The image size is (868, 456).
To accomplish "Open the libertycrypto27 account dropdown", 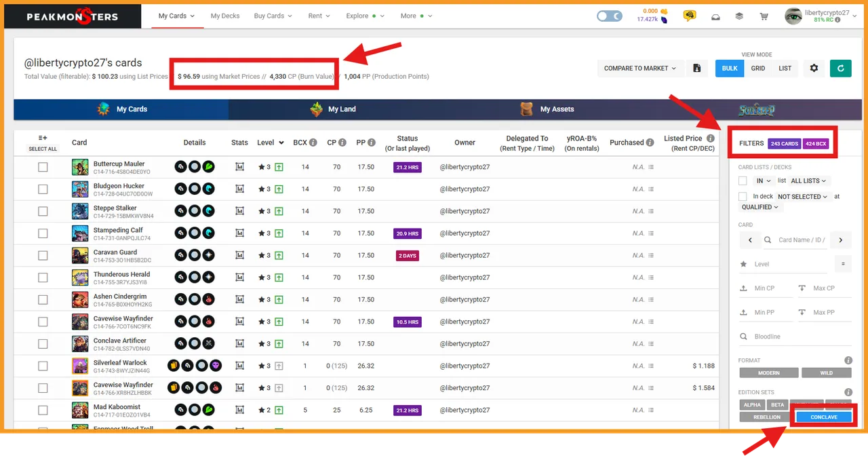I will [x=822, y=16].
